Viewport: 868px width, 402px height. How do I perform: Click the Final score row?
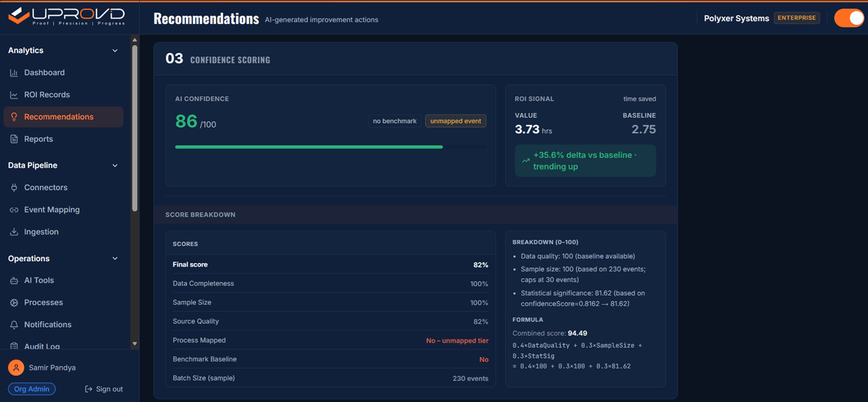(x=330, y=265)
